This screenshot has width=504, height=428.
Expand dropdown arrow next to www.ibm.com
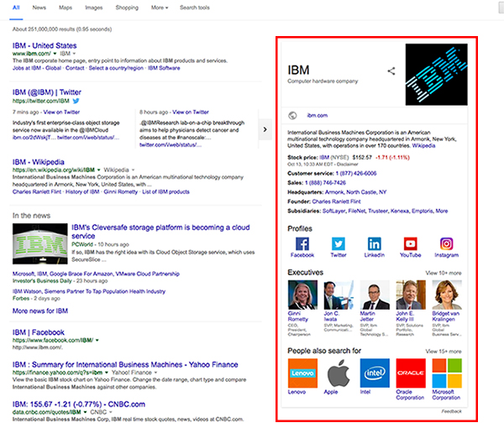point(55,54)
